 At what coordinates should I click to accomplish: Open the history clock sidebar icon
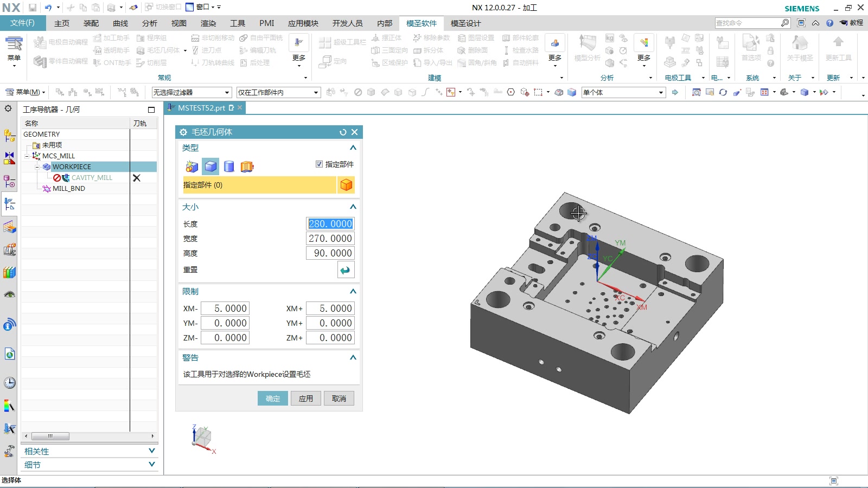(9, 383)
